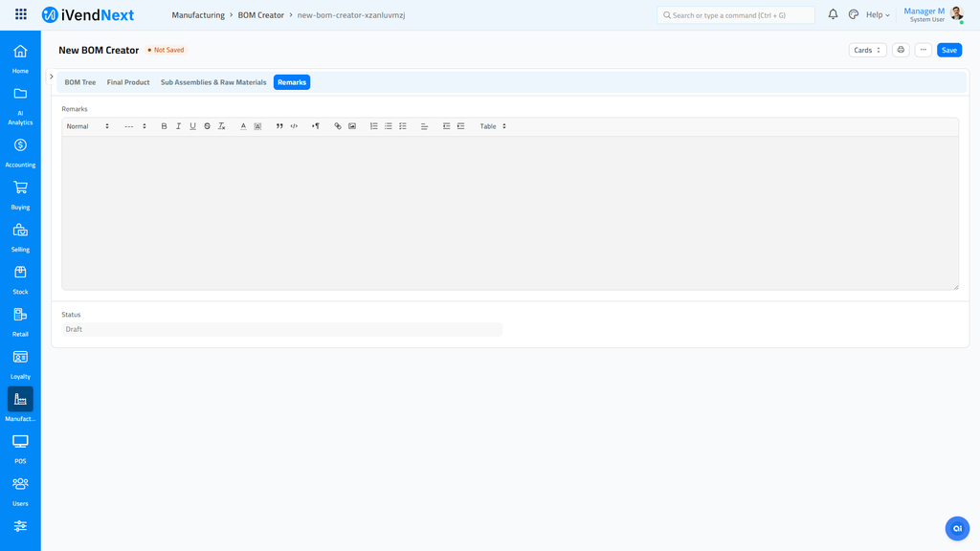Image resolution: width=980 pixels, height=551 pixels.
Task: Switch to BOM Tree tab
Action: tap(80, 82)
